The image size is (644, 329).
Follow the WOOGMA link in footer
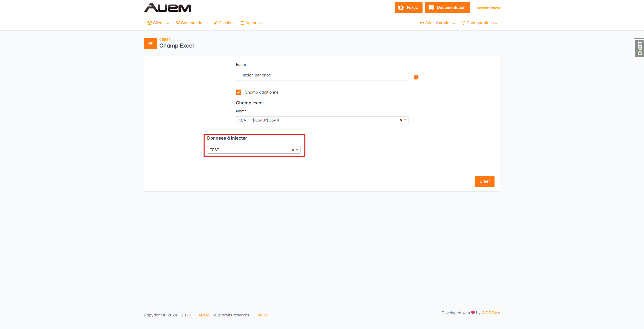coord(491,313)
